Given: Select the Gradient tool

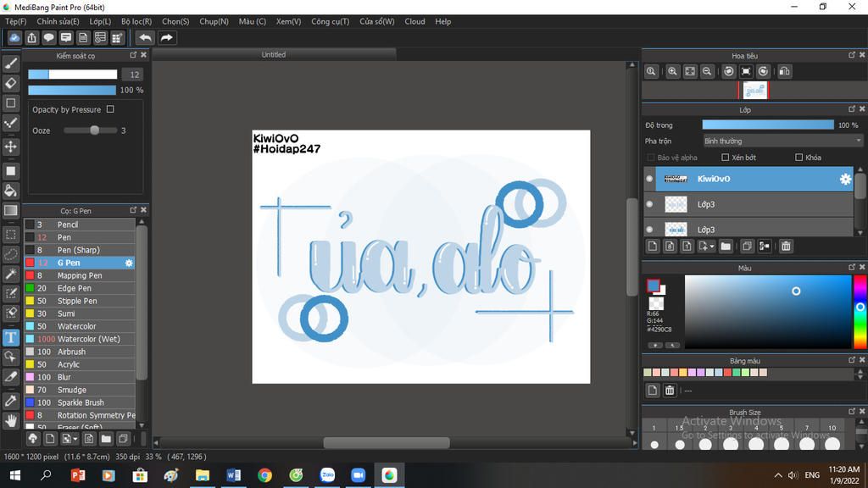Looking at the screenshot, I should pos(10,210).
